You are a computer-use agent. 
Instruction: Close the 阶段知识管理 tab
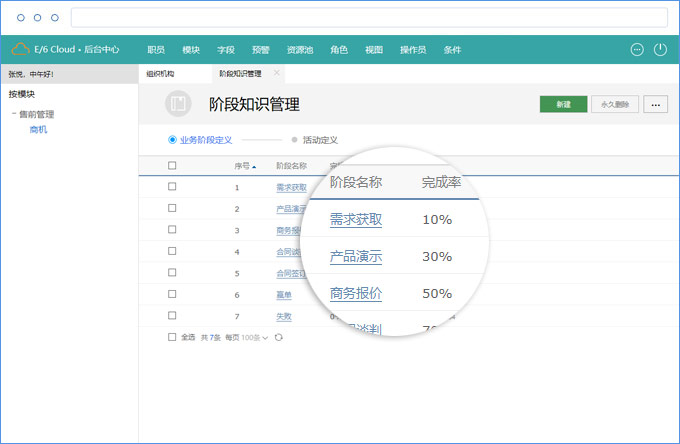[x=277, y=73]
